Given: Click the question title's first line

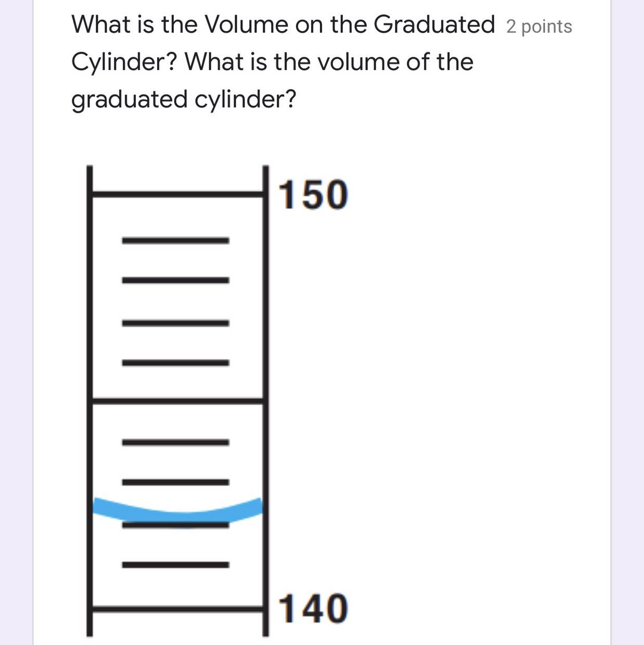Looking at the screenshot, I should [x=283, y=24].
